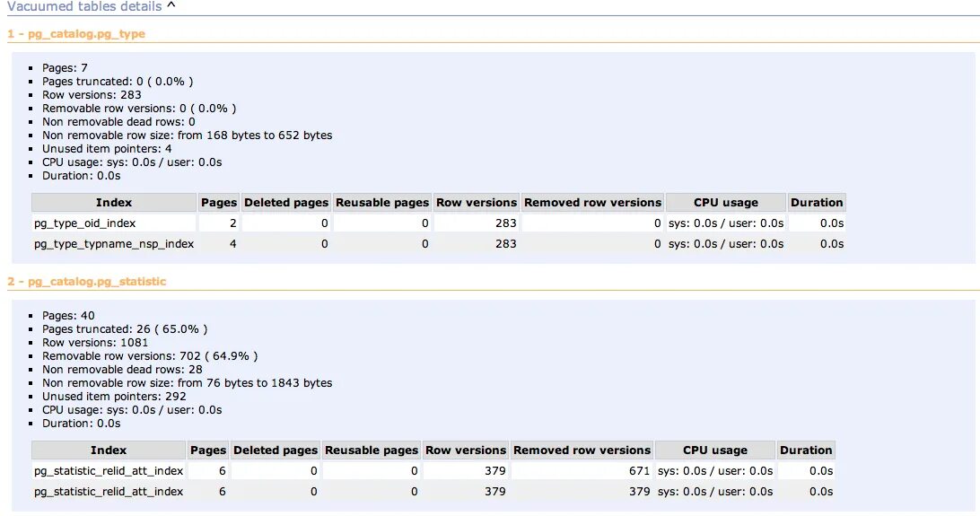The width and height of the screenshot is (980, 516).
Task: Click Reusable pages header in pg_type table
Action: [x=382, y=203]
